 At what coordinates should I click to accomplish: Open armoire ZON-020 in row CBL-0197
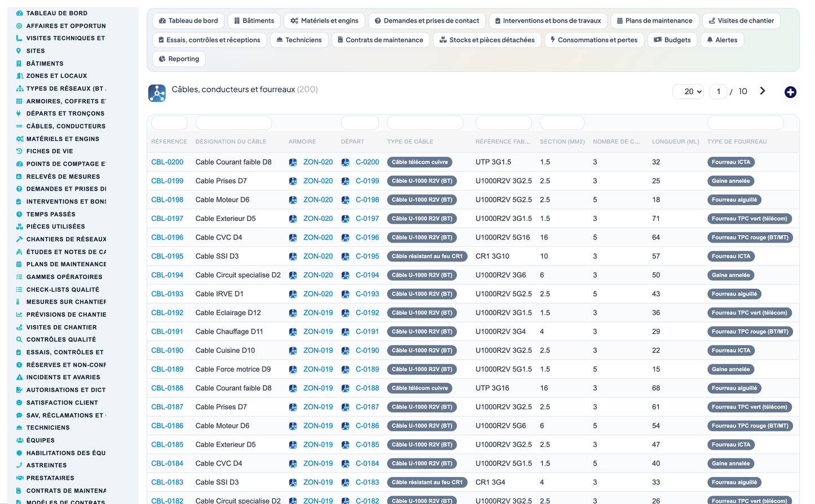(318, 219)
